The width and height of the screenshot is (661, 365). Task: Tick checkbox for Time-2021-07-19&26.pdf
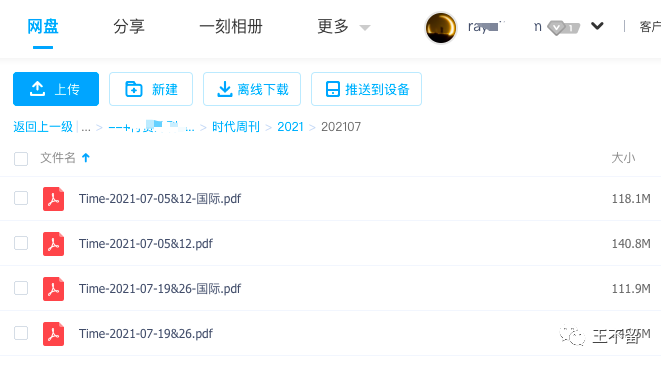tap(21, 333)
